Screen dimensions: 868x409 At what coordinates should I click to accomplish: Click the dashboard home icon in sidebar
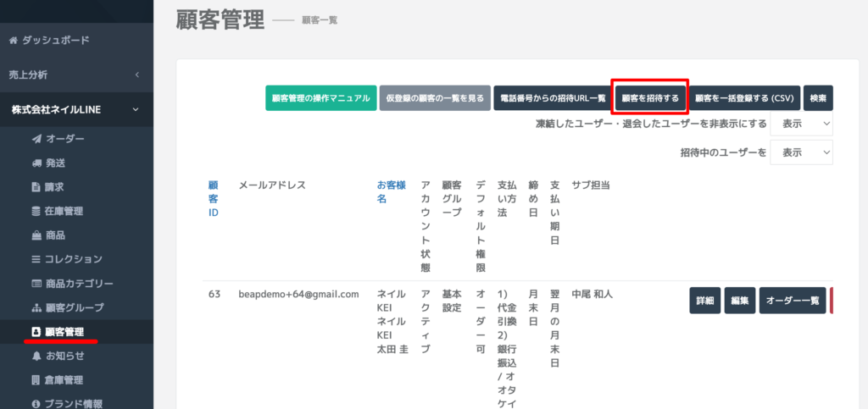(x=13, y=40)
